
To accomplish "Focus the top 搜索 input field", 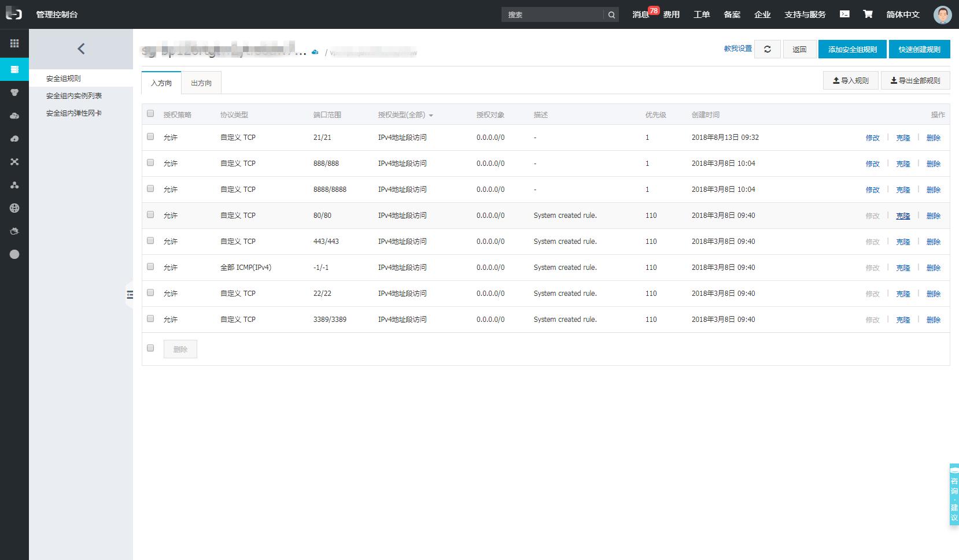I will [x=552, y=14].
